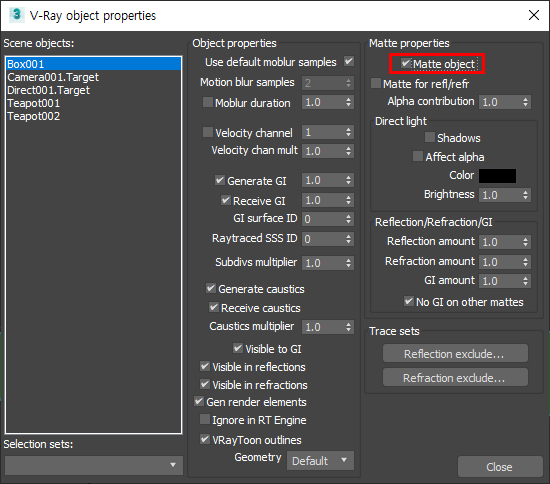550x484 pixels.
Task: Toggle Receive GI checkbox
Action: [x=226, y=200]
